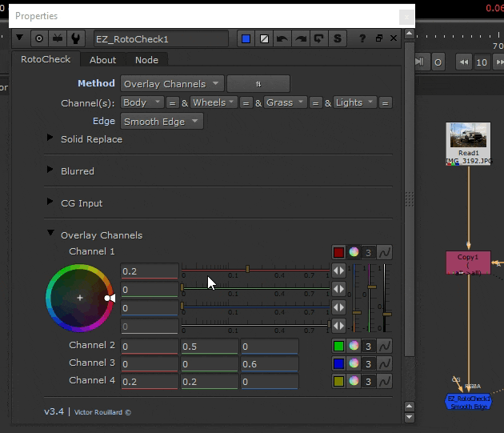504x433 pixels.
Task: Click the help question mark icon
Action: coord(362,38)
